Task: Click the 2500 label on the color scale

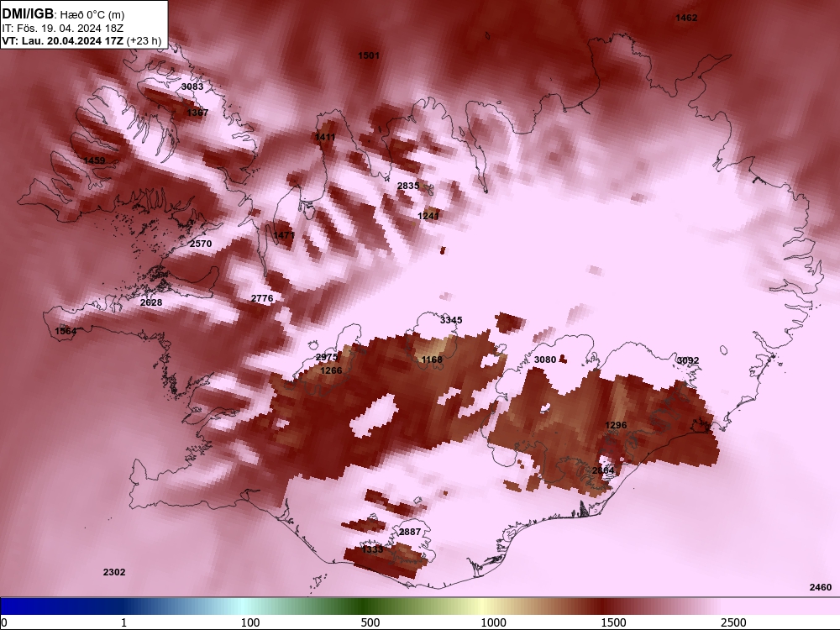Action: coord(733,622)
